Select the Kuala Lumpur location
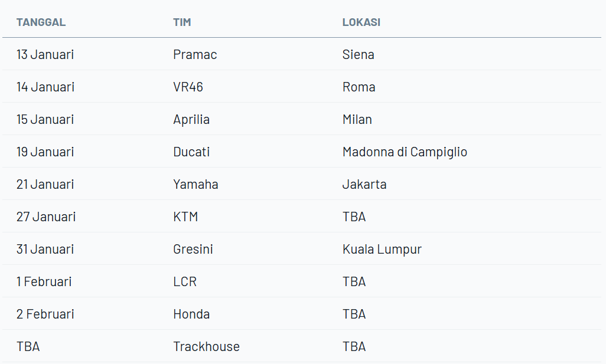Viewport: 606px width, 364px height. (382, 250)
